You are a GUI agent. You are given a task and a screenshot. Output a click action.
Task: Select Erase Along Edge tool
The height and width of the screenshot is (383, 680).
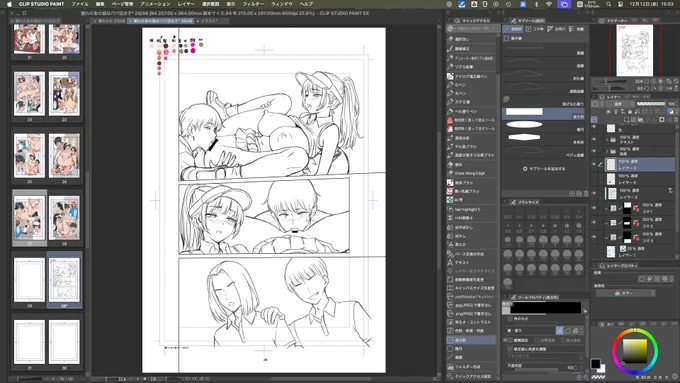click(472, 173)
